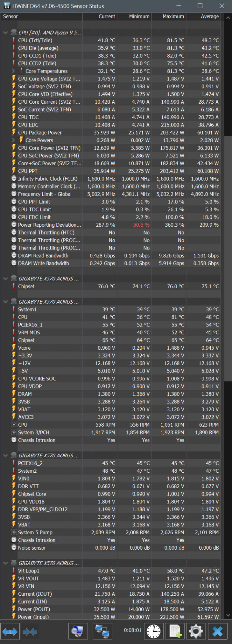The height and width of the screenshot is (644, 232).
Task: Click the expand/shrink arrows toolbar icon
Action: [x=10, y=632]
